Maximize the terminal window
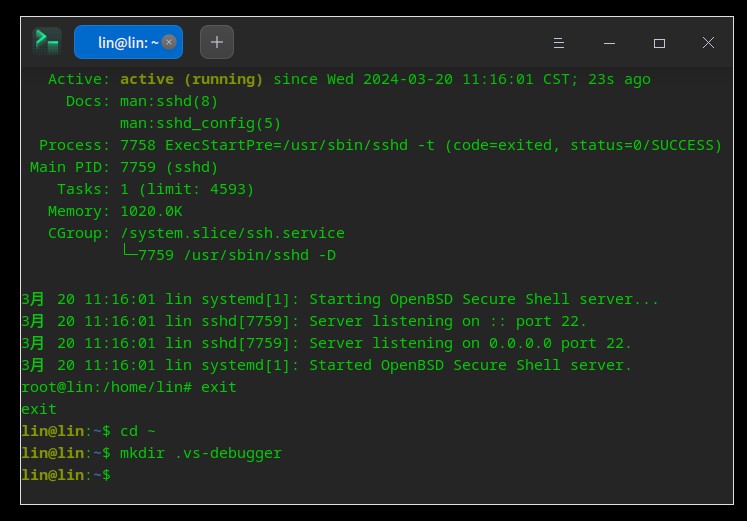Viewport: 747px width, 521px height. pos(659,43)
